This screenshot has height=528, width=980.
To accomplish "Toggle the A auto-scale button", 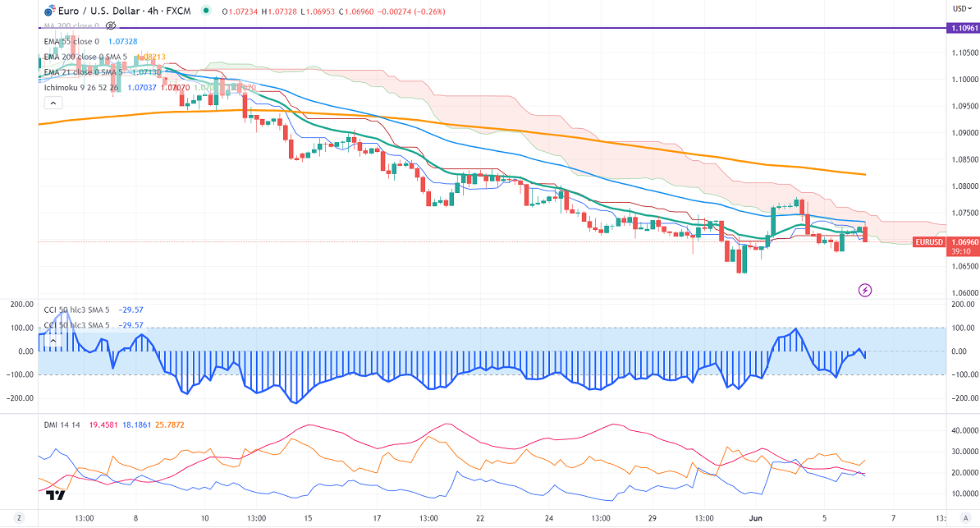I will [966, 518].
